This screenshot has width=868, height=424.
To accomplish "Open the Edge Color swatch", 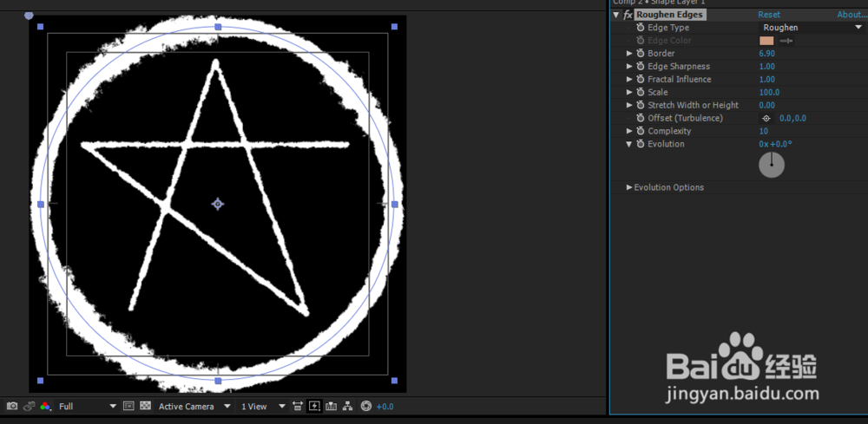I will (766, 41).
